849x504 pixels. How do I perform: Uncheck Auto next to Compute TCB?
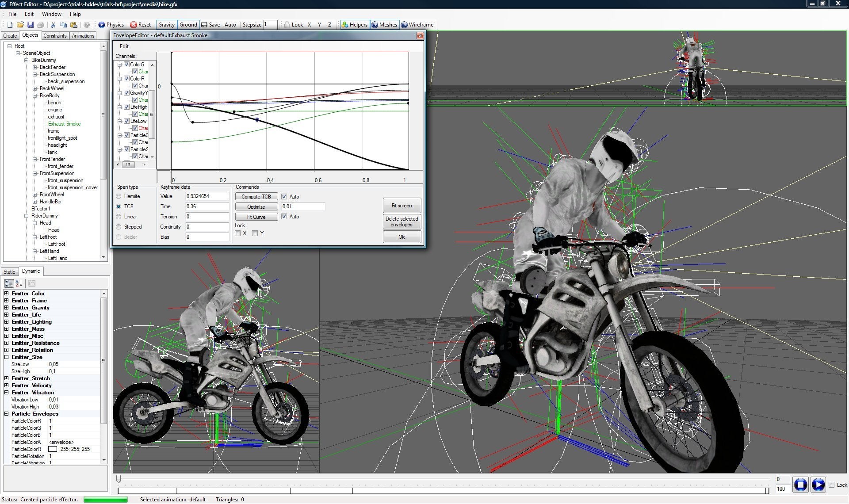point(284,197)
